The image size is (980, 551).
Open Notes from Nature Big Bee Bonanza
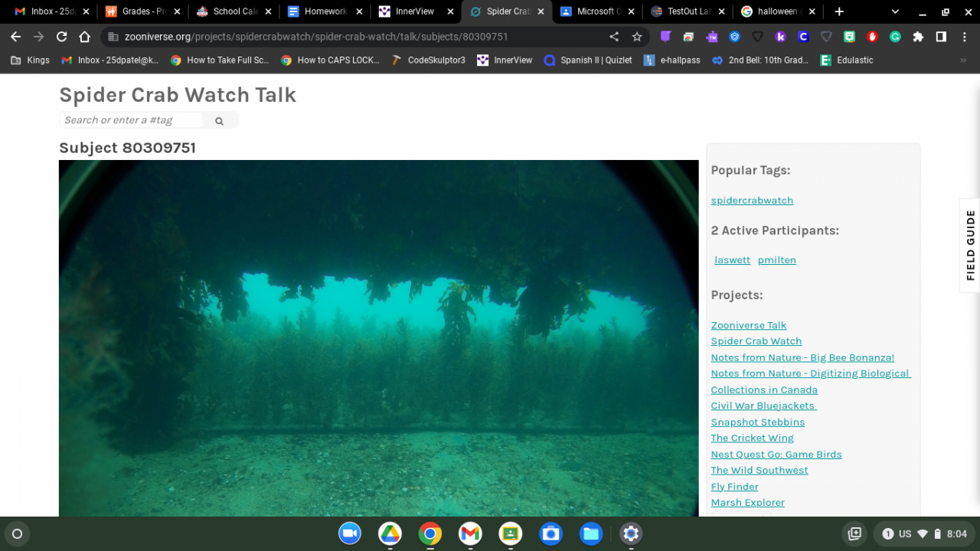(x=802, y=357)
